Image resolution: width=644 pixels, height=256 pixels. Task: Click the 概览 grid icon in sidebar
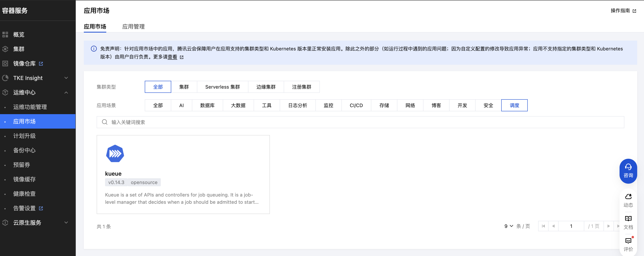(x=5, y=35)
